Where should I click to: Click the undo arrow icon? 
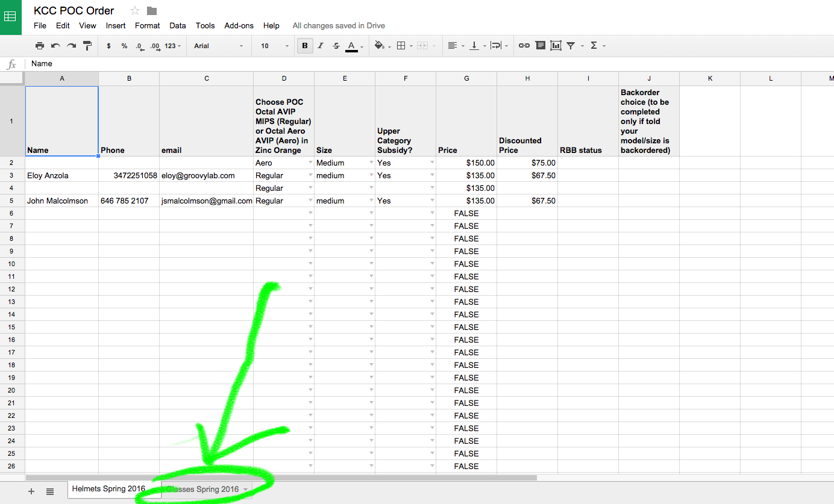click(x=55, y=46)
